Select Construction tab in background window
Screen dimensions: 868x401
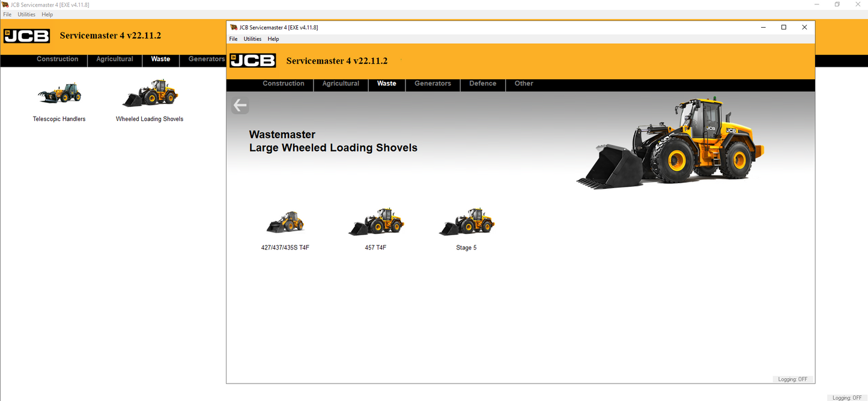[58, 59]
